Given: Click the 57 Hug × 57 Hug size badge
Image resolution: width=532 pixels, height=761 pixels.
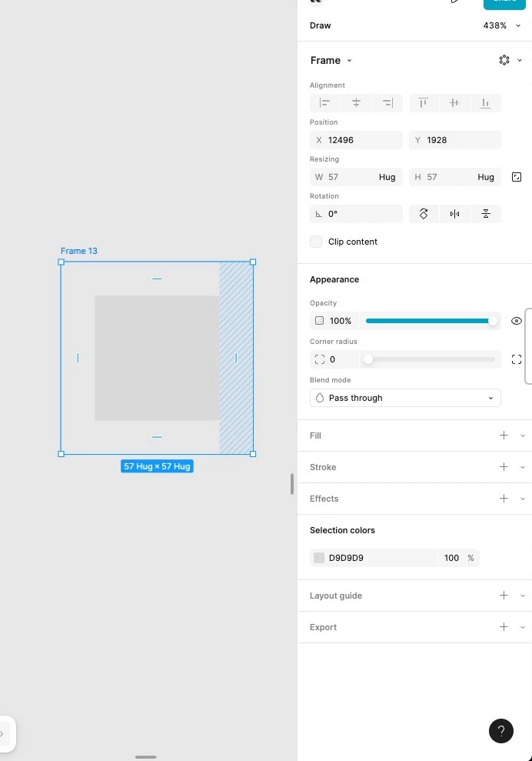Looking at the screenshot, I should pos(157,466).
